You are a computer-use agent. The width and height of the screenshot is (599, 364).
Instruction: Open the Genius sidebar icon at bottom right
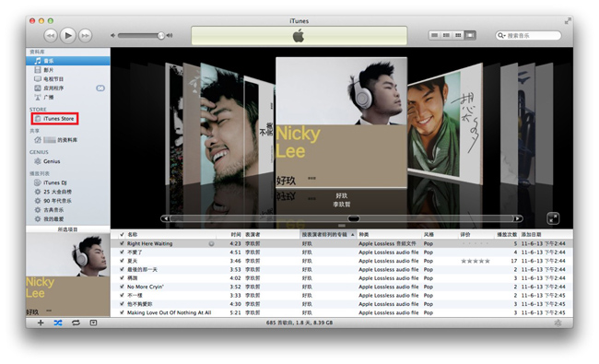pos(558,323)
